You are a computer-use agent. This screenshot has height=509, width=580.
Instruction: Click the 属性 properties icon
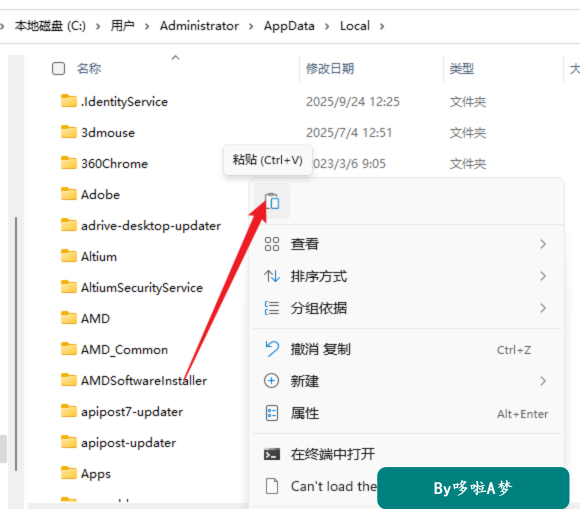click(x=272, y=414)
